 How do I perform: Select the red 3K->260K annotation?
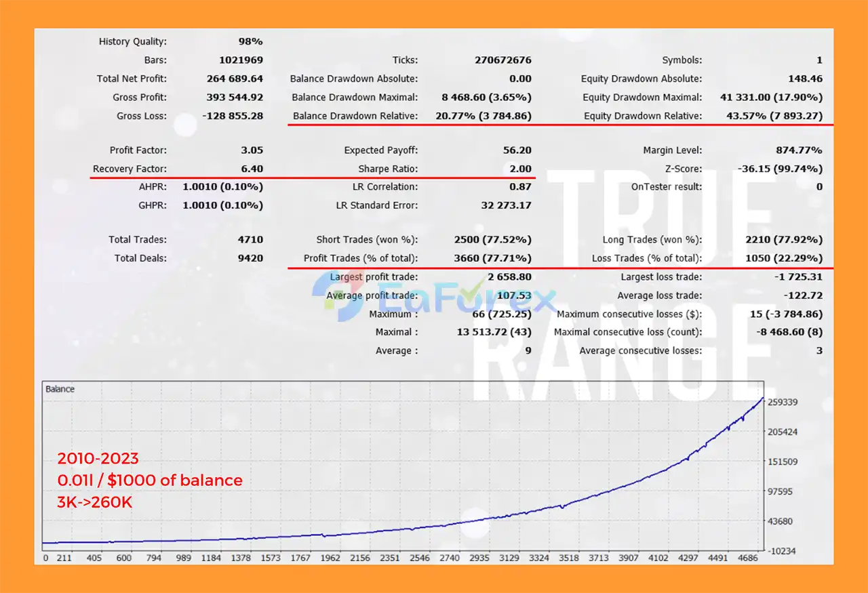(93, 502)
